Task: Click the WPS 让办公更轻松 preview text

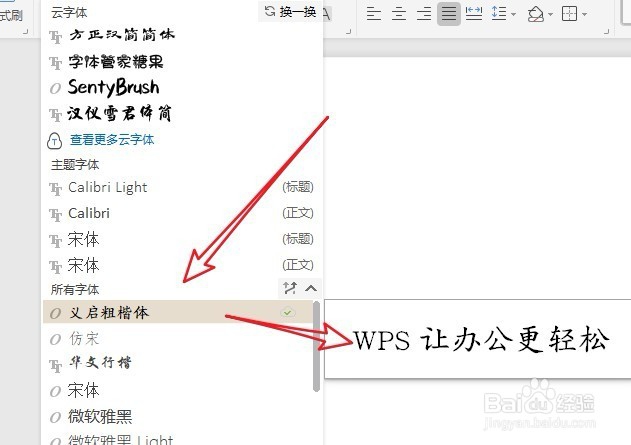Action: click(x=480, y=340)
